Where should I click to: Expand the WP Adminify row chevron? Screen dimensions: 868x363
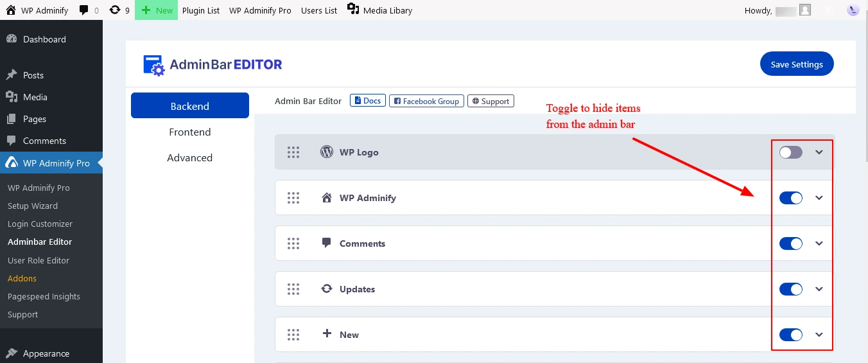pos(819,198)
